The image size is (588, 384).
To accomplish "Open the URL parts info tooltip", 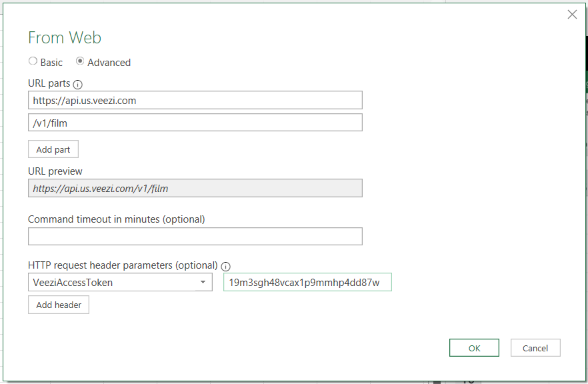I will (x=77, y=84).
